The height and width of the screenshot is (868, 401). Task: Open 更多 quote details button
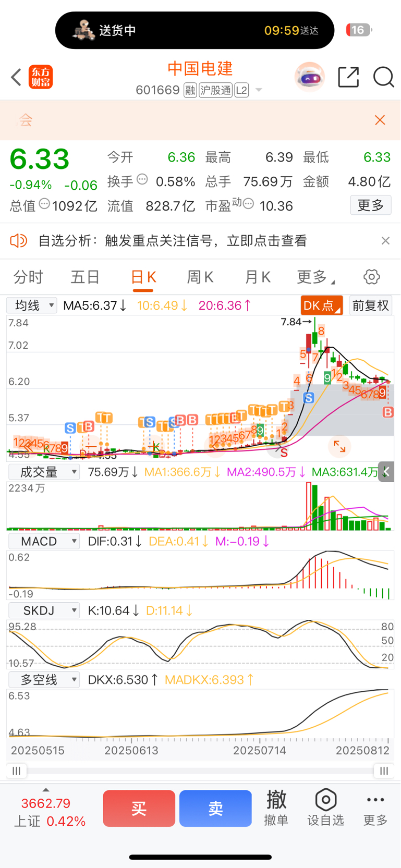(x=371, y=205)
